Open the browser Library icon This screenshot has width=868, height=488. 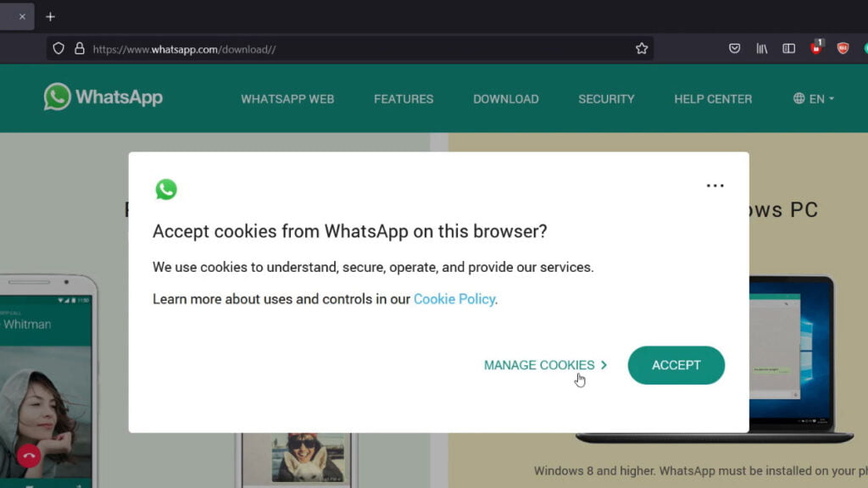[761, 48]
